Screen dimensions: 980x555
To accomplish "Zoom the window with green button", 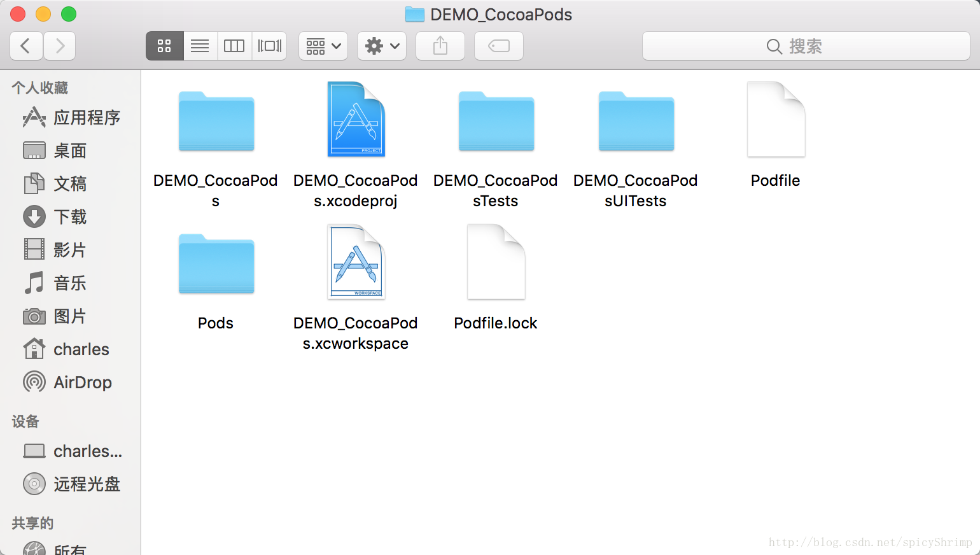I will [x=69, y=14].
